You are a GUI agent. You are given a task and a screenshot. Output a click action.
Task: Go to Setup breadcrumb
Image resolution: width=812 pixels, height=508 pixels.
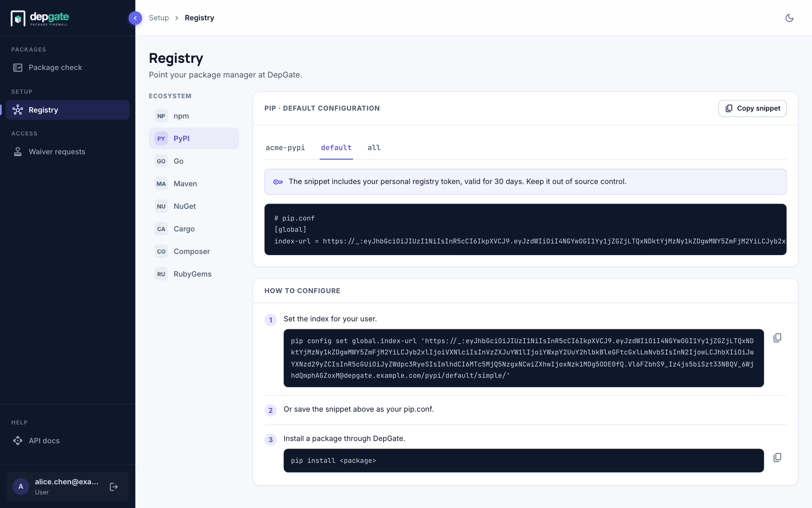click(159, 18)
